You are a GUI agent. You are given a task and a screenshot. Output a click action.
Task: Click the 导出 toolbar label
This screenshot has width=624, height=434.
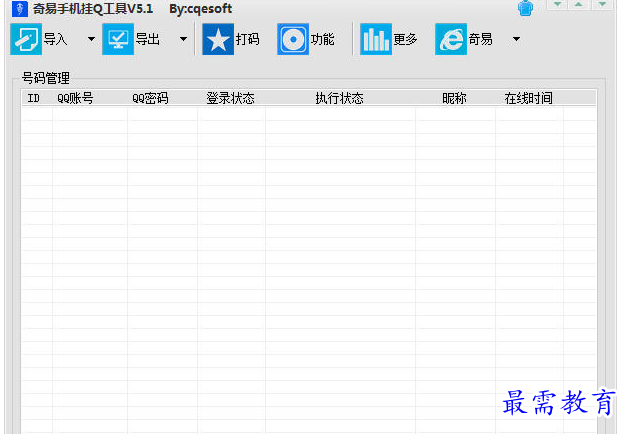(148, 39)
